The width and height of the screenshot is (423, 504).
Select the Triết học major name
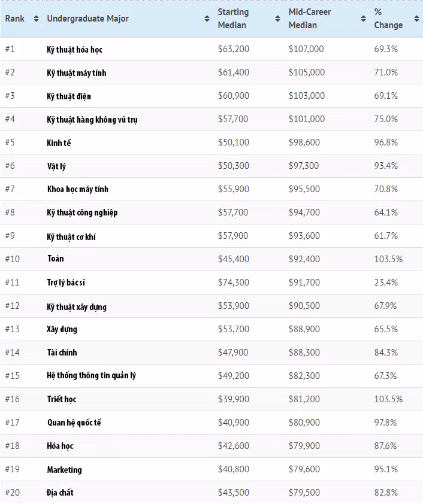point(62,399)
